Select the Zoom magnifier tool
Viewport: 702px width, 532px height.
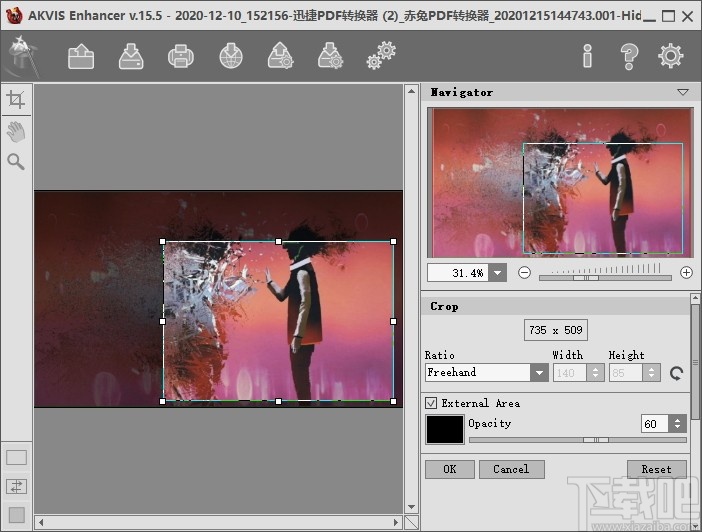pyautogui.click(x=16, y=162)
